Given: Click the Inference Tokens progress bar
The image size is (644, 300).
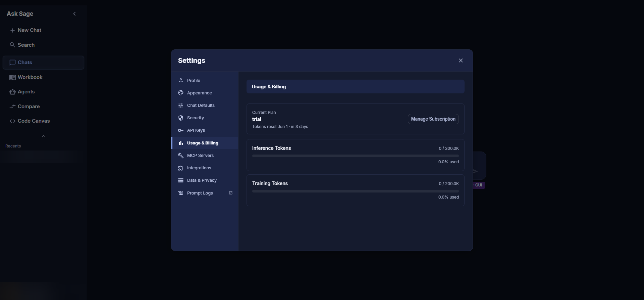Looking at the screenshot, I should pyautogui.click(x=356, y=156).
